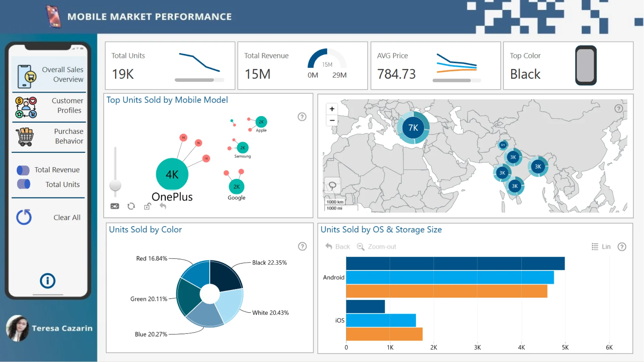Click help icon on OS & Storage chart

click(x=622, y=247)
